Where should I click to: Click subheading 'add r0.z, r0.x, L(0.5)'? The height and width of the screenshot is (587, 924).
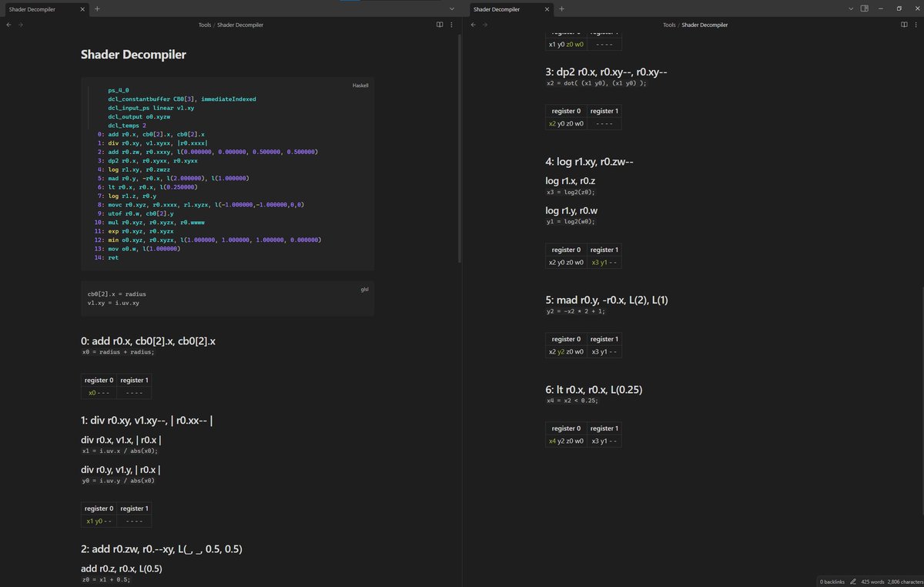pos(122,569)
